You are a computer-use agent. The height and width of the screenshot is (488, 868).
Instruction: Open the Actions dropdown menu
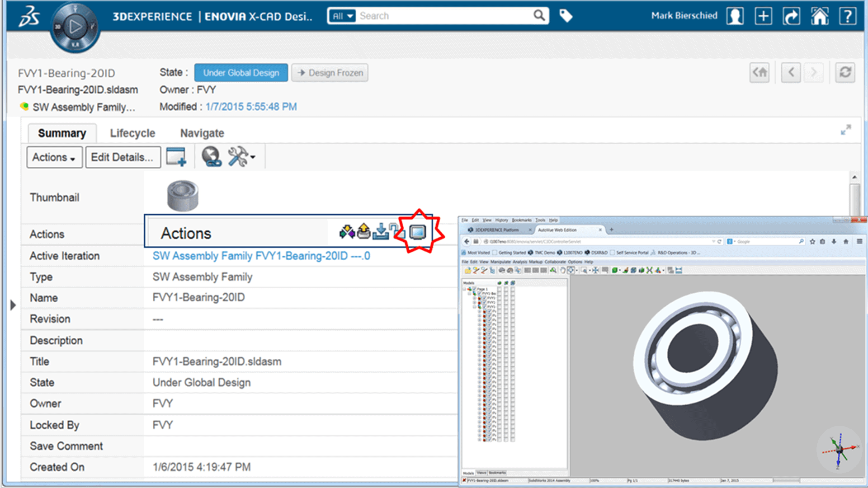tap(52, 158)
